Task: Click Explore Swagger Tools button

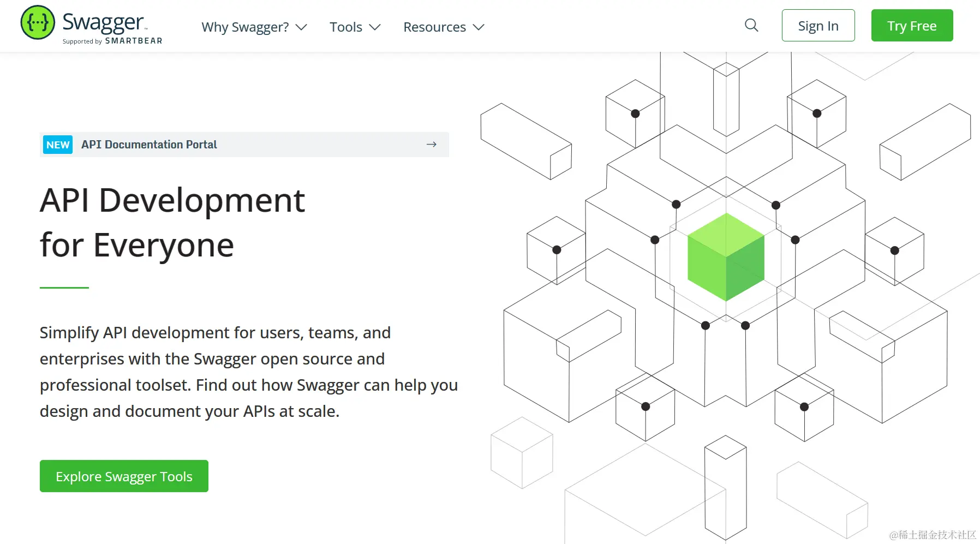Action: (x=124, y=476)
